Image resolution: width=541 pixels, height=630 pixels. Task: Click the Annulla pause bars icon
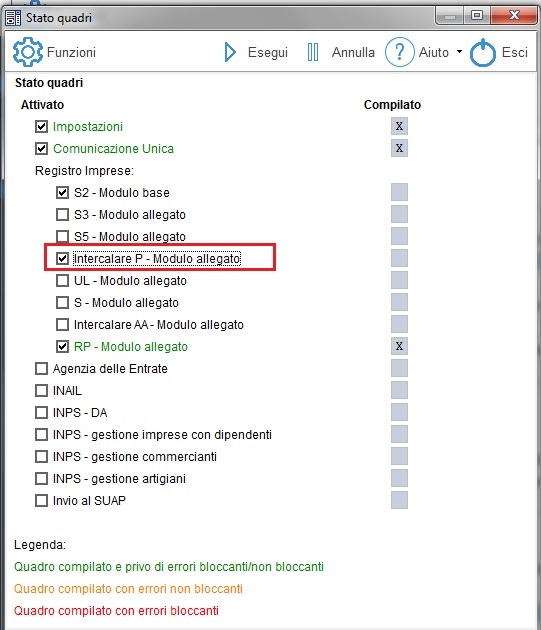313,52
